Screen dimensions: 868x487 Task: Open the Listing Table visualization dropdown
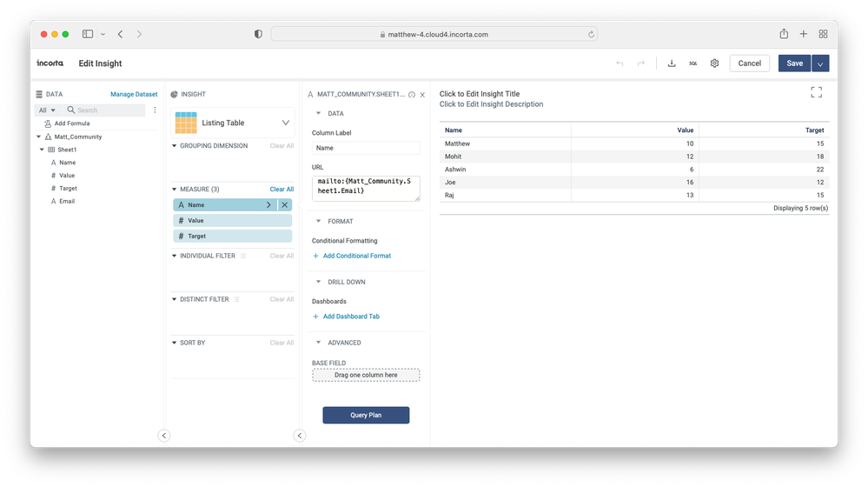[x=285, y=123]
